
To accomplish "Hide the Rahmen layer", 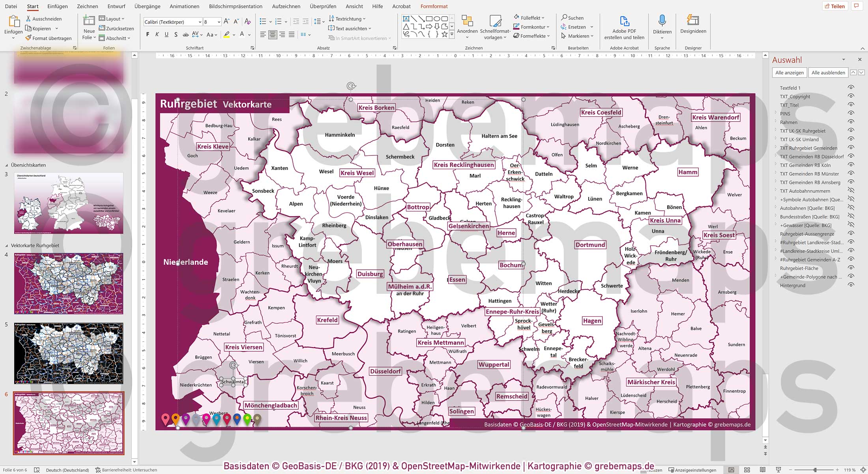I will coord(851,122).
